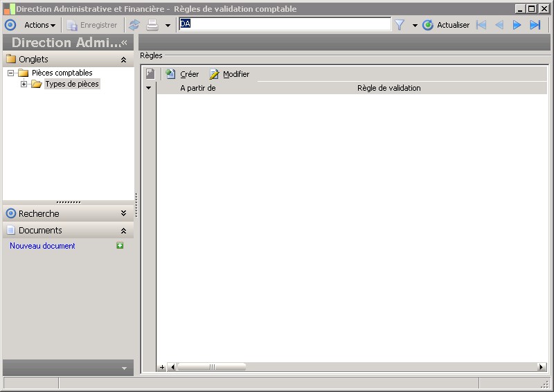Click the horizontal scrollbar left arrow
Screen dimensions: 554x392
tap(172, 367)
